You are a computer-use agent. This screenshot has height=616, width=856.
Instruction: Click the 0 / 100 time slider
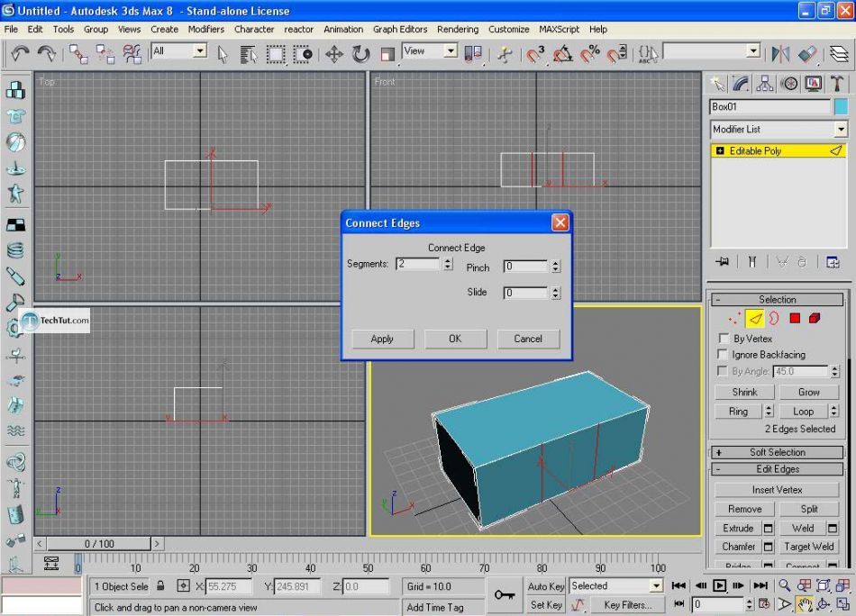click(99, 543)
